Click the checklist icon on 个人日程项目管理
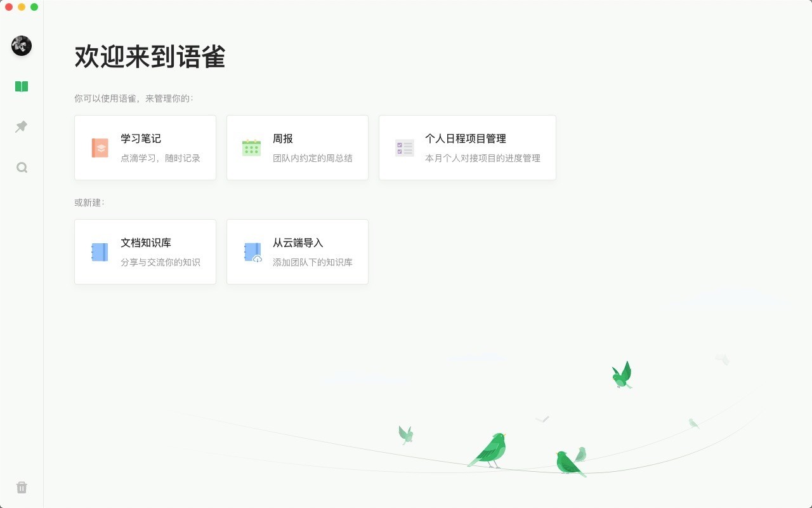812x508 pixels. click(404, 147)
